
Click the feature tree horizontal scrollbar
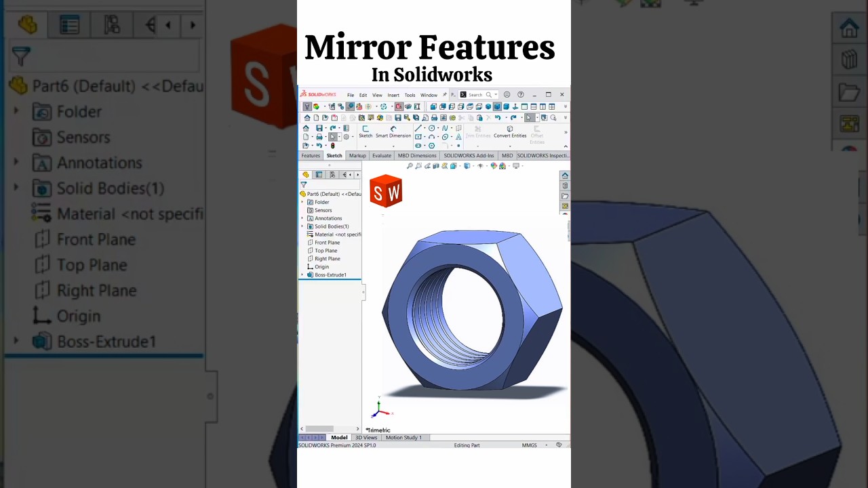(x=319, y=428)
